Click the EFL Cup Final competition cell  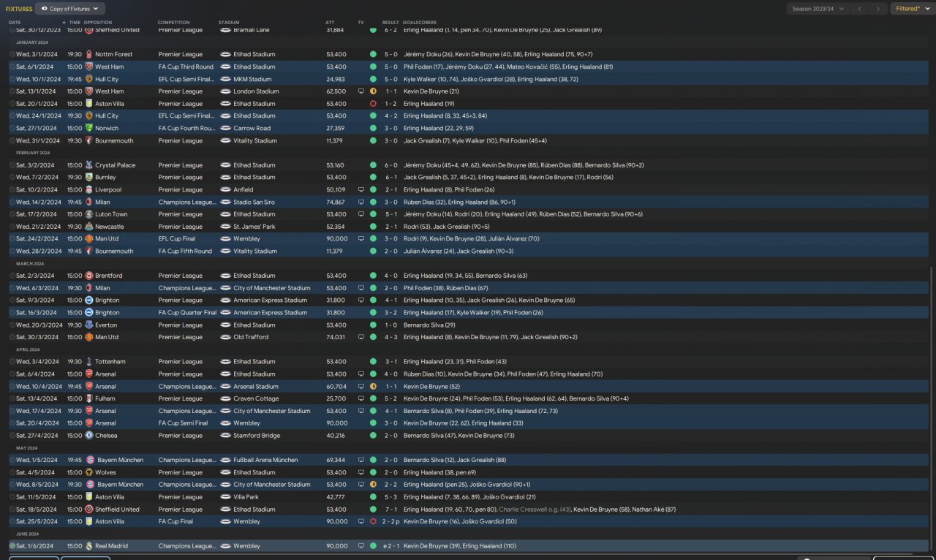(178, 239)
